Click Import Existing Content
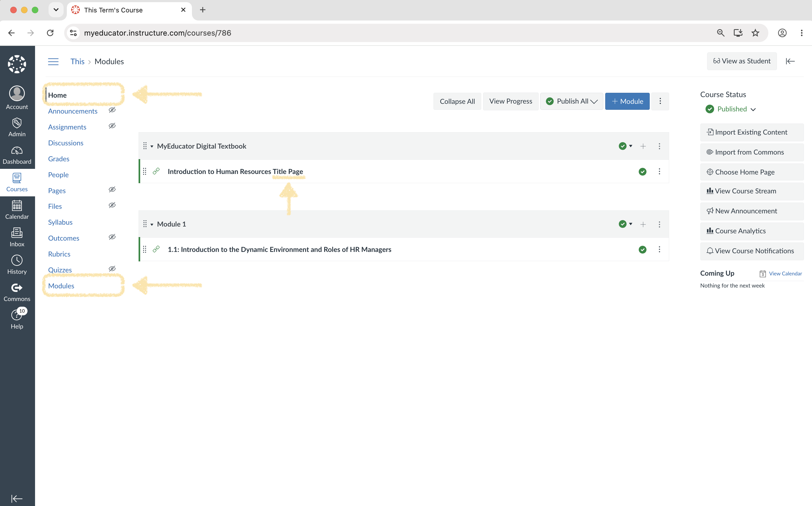 click(751, 132)
